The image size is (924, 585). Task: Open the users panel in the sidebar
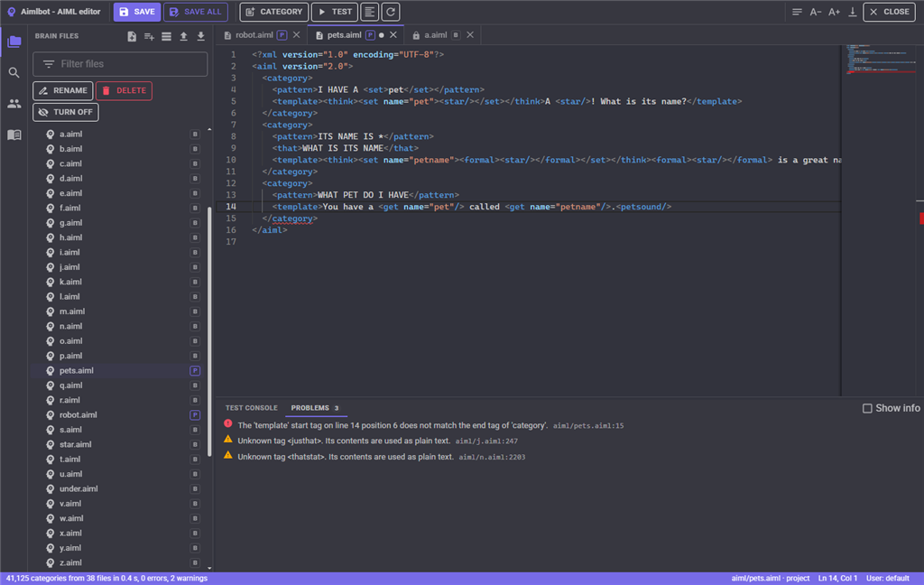pyautogui.click(x=14, y=104)
